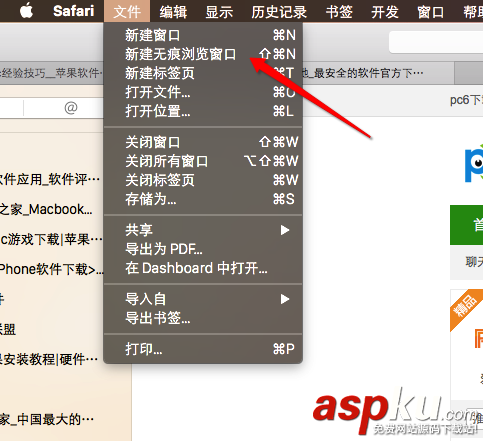This screenshot has height=441, width=483.
Task: Choose 新建标签页 menu item
Action: [203, 73]
